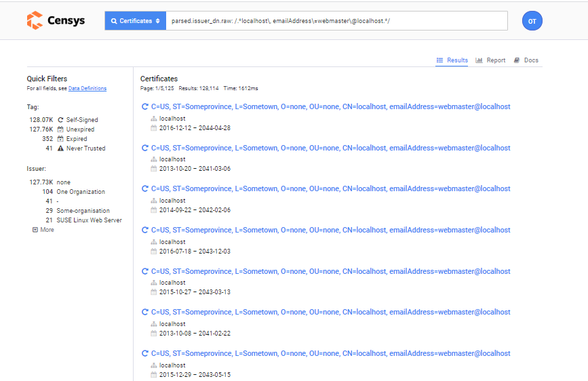Click calendar icon beside 2016-07-18 – 2043-12-03

pyautogui.click(x=154, y=252)
